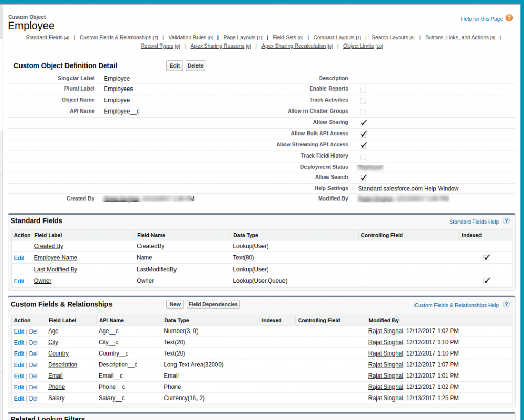
Task: Open the Phone field label link
Action: tap(56, 387)
